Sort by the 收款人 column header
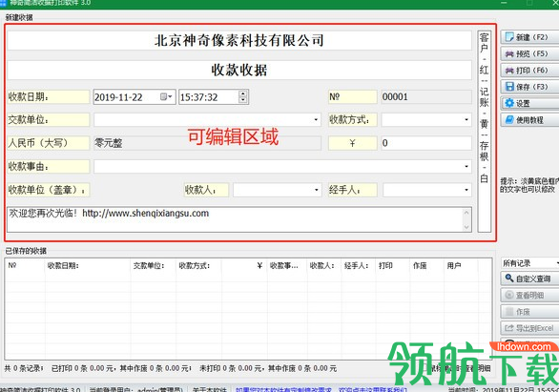559x392 pixels. [324, 265]
